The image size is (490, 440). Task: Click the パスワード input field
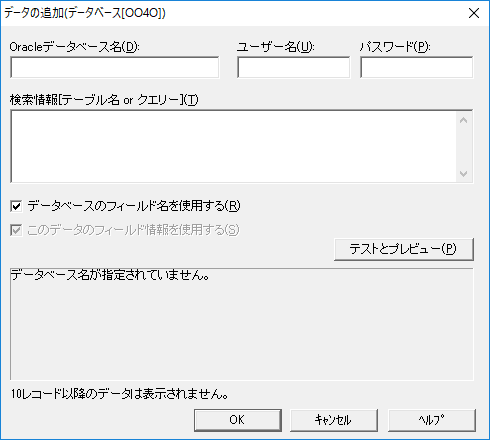416,67
